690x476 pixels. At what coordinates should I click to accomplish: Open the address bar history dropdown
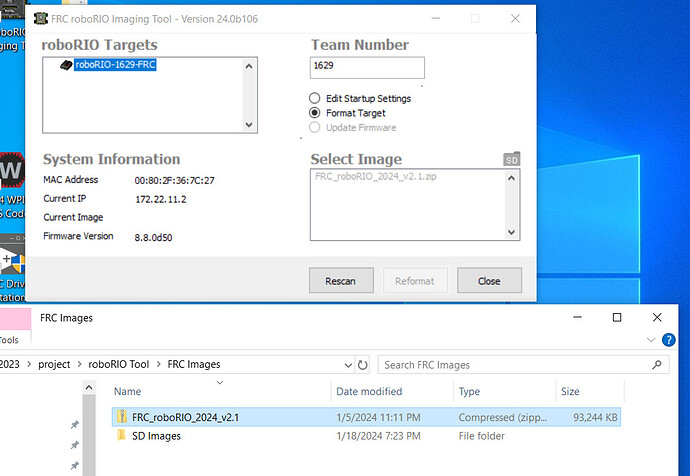click(x=348, y=365)
